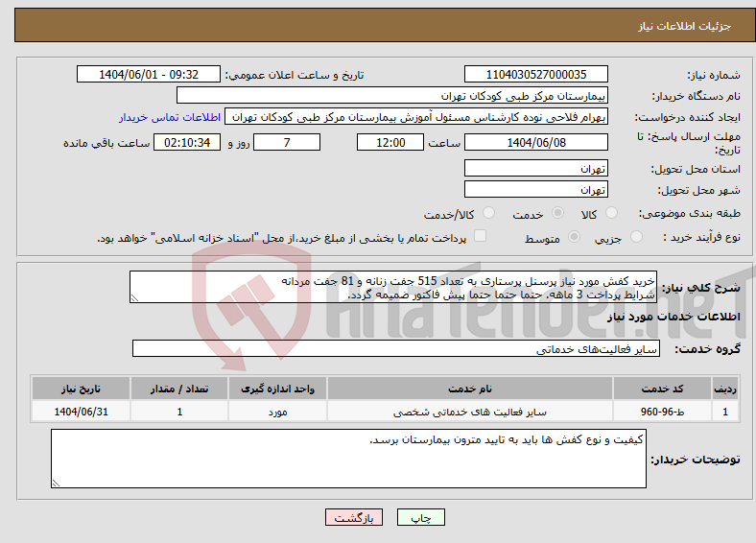Click the remaining time field 02:10:34

click(187, 142)
